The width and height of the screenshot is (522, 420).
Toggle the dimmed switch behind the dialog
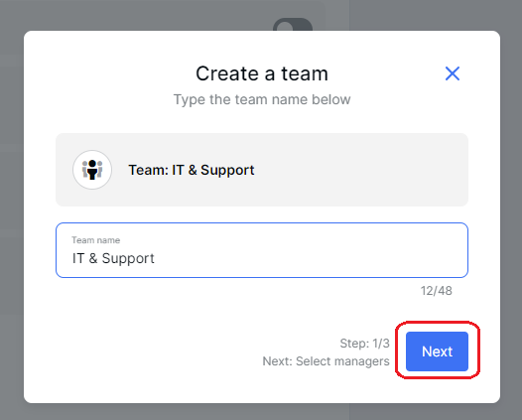coord(293,25)
